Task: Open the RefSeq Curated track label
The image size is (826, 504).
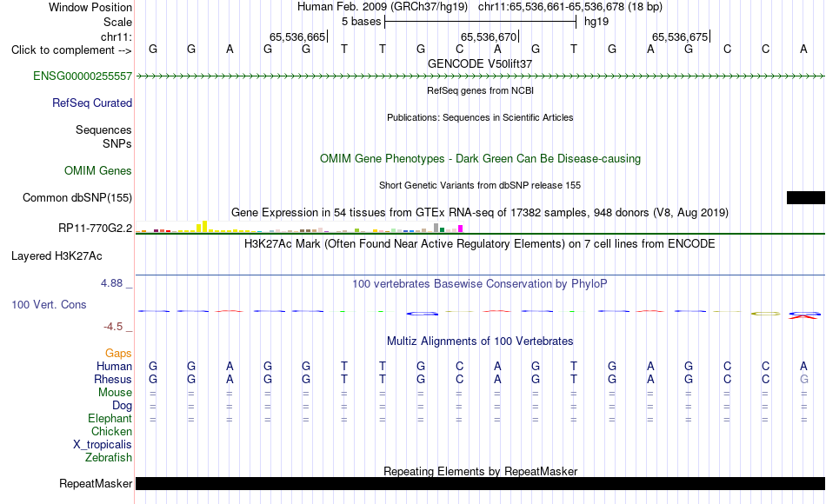Action: click(92, 103)
